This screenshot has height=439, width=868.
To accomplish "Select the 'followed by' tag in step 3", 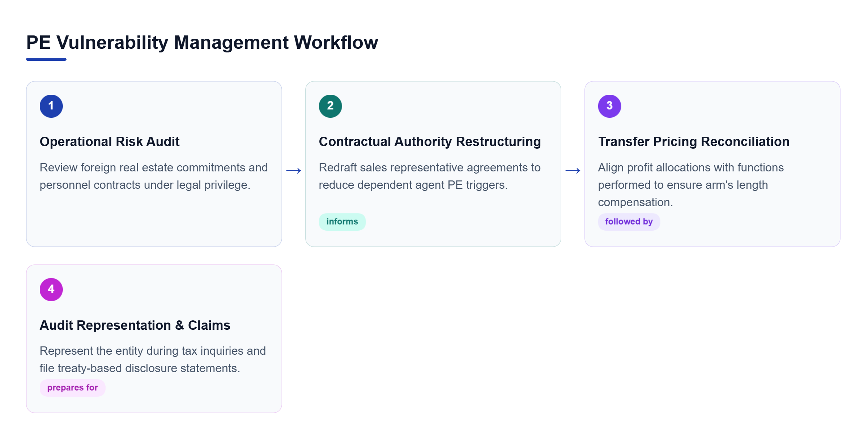I will 629,222.
